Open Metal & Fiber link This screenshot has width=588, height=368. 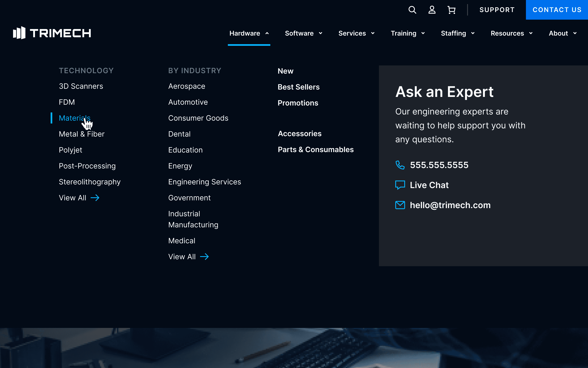(x=82, y=134)
